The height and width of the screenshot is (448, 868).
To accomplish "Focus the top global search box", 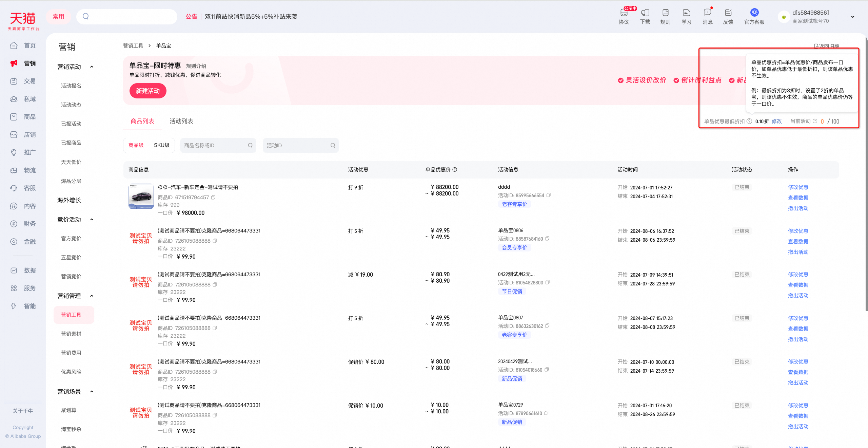I will click(127, 17).
